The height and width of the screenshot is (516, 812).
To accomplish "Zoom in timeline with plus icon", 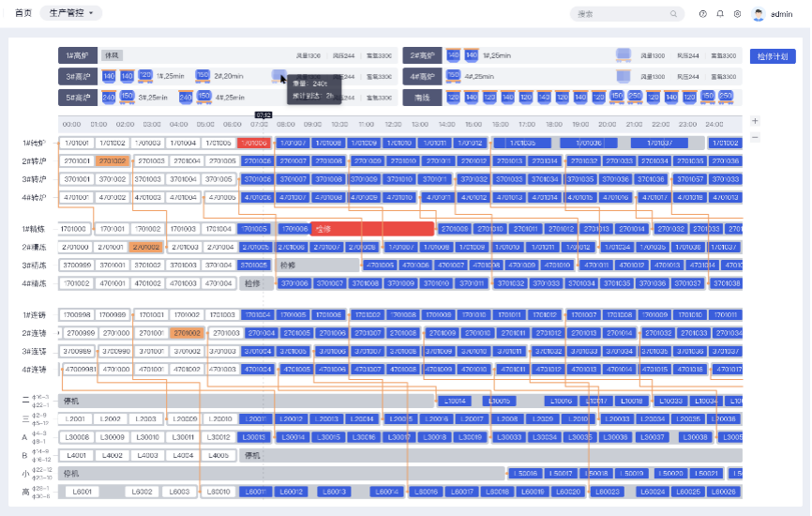I will coord(755,121).
